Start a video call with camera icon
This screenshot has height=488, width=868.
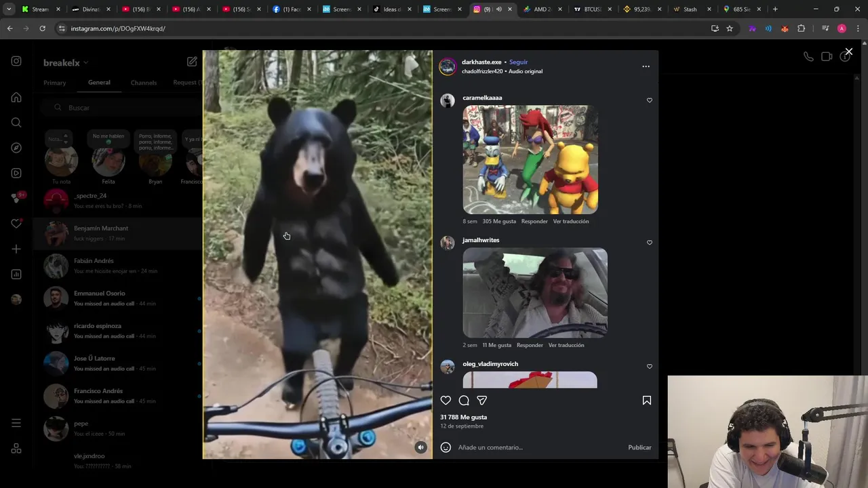827,57
